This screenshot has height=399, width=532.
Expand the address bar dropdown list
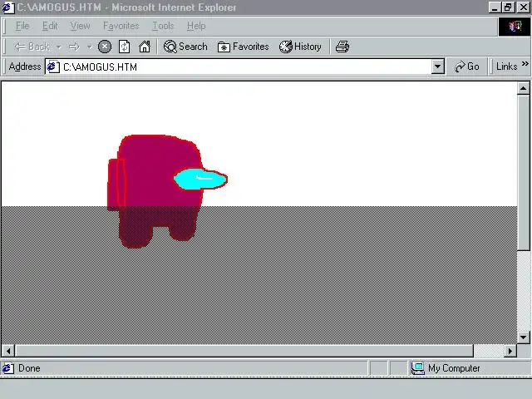coord(438,66)
